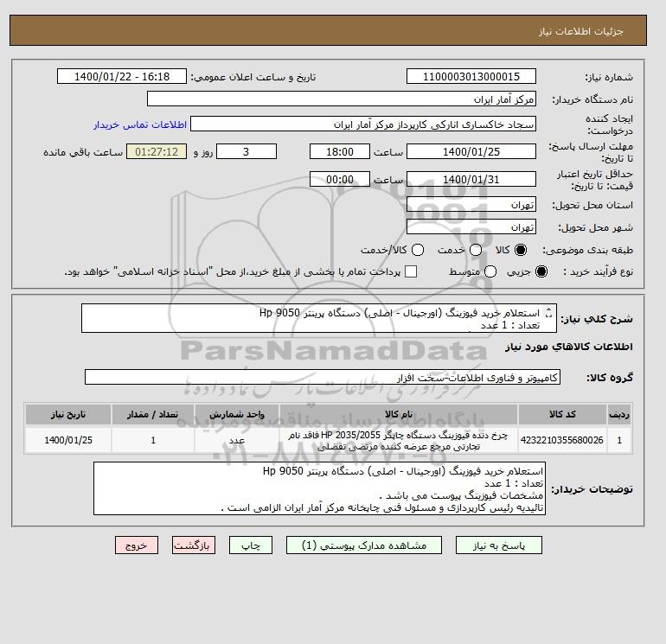Click goods code cell 4232210355680026
The image size is (666, 644).
(562, 440)
